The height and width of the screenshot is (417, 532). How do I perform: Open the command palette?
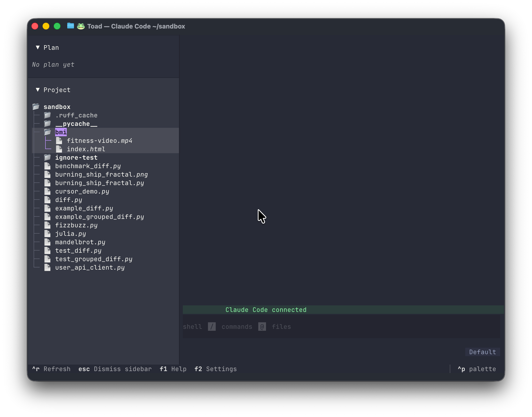(477, 369)
